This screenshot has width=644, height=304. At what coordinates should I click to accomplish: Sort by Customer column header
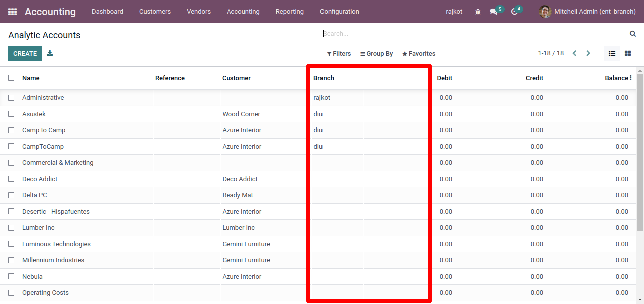click(236, 78)
